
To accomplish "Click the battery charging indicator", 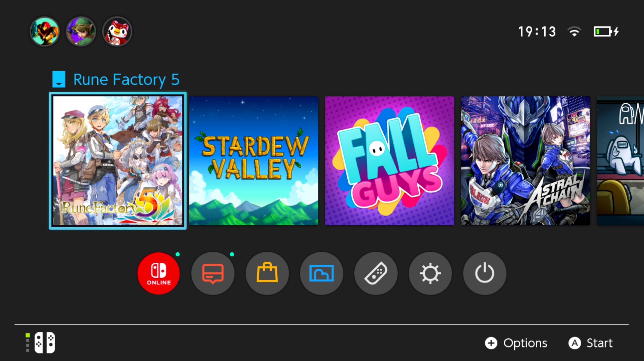I will click(606, 32).
